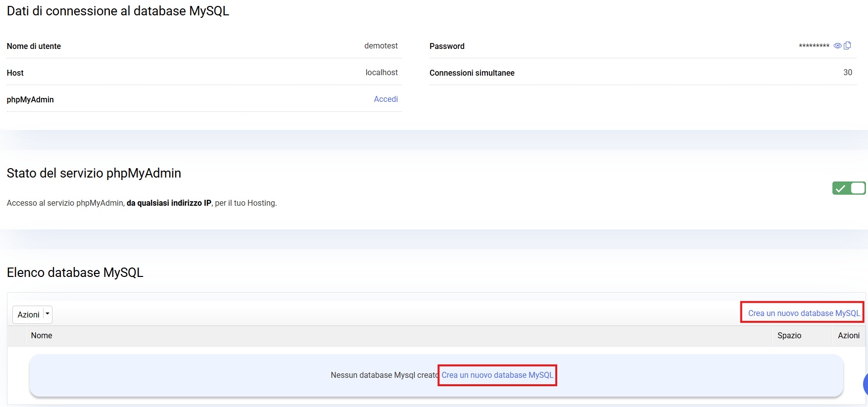Click the Azioni button above the table
This screenshot has width=868, height=407.
pos(29,315)
